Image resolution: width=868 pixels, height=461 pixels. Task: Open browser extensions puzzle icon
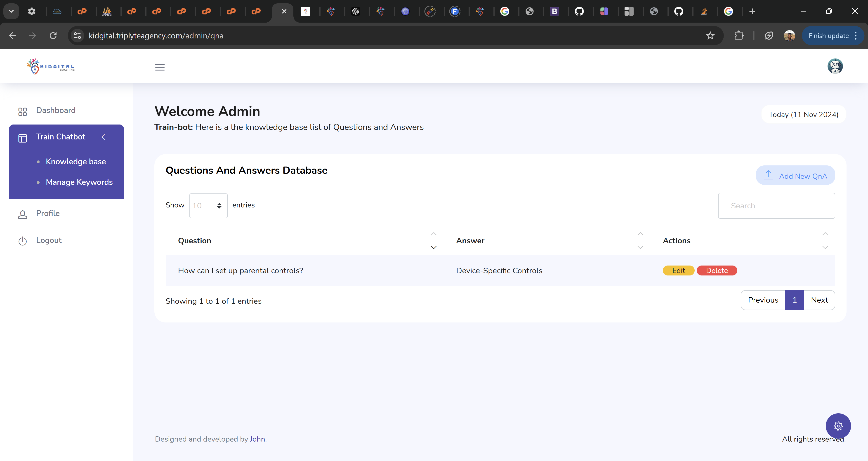(x=739, y=36)
